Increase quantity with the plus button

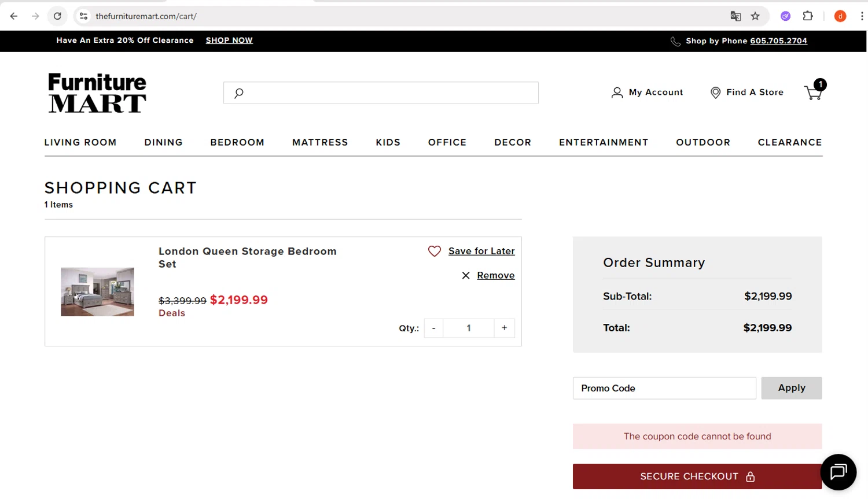[x=505, y=328]
